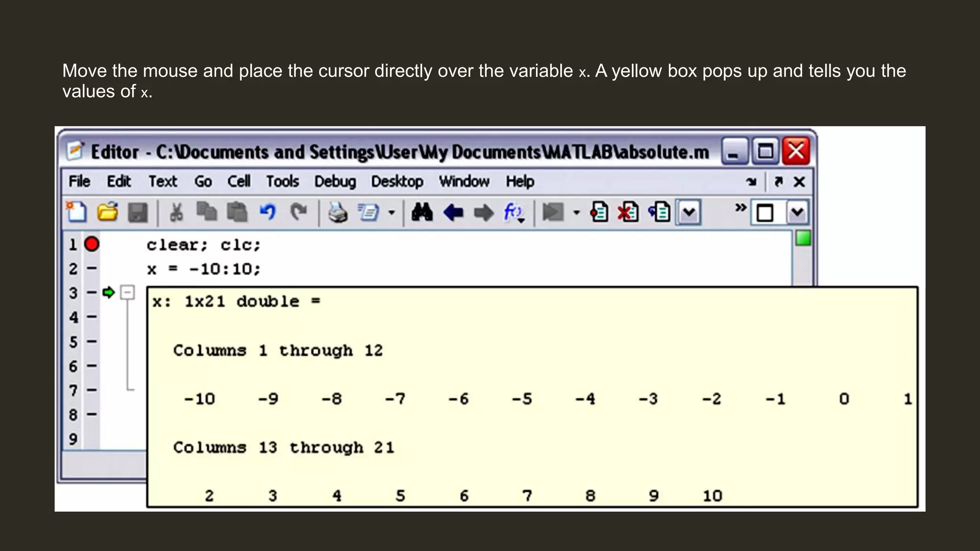Image resolution: width=980 pixels, height=551 pixels.
Task: Click the run file icon
Action: pyautogui.click(x=553, y=212)
